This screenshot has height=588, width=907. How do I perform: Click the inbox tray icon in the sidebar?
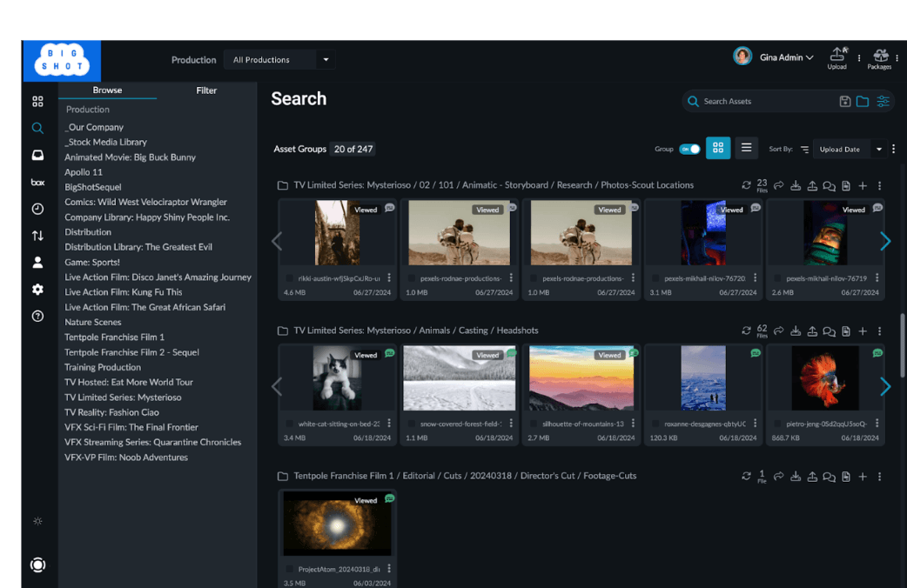(37, 156)
